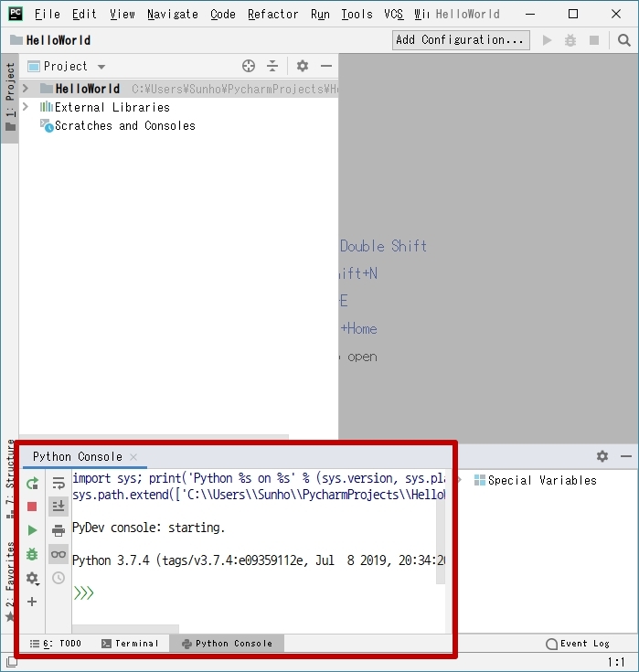Expand Special Variables tree node
This screenshot has height=672, width=639.
[x=461, y=480]
